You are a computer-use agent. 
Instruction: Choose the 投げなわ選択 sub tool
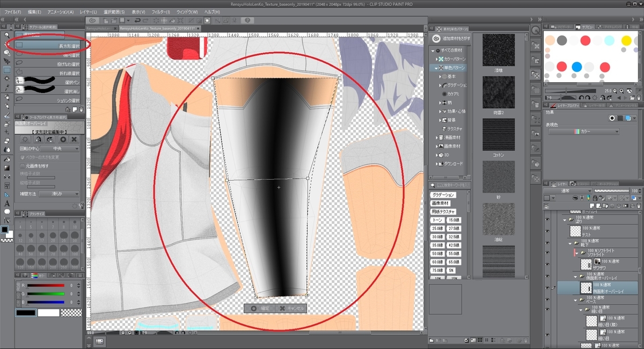[x=48, y=64]
